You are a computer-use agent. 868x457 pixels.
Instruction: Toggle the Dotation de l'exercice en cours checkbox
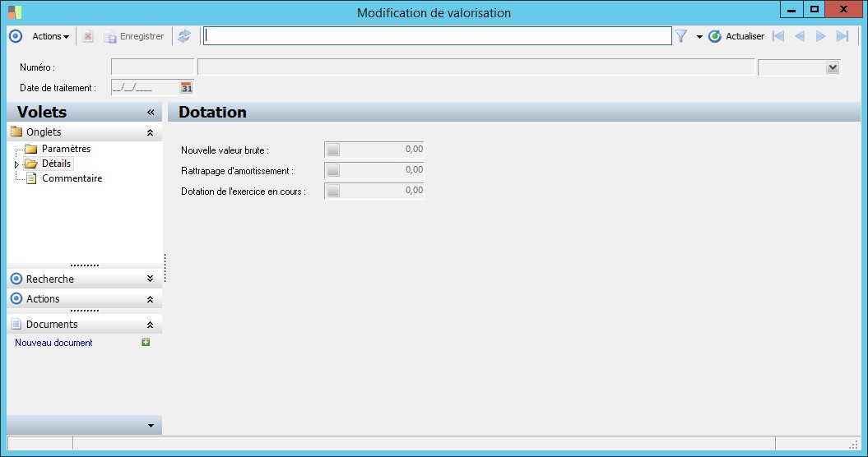332,191
